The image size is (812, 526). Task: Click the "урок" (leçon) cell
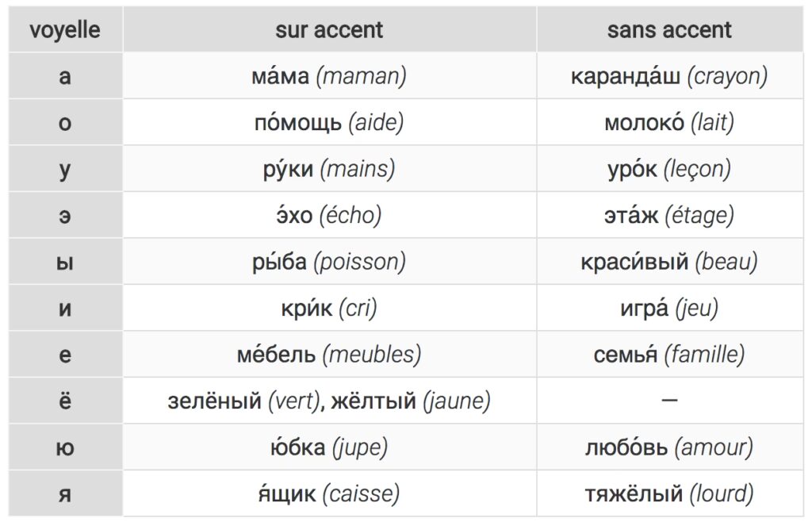pos(669,169)
